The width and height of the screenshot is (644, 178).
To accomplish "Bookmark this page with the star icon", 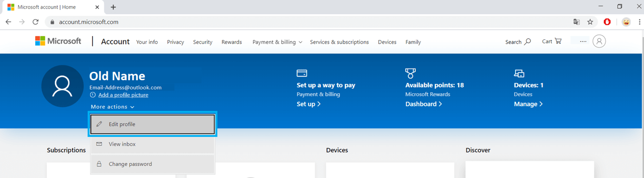I will (590, 22).
